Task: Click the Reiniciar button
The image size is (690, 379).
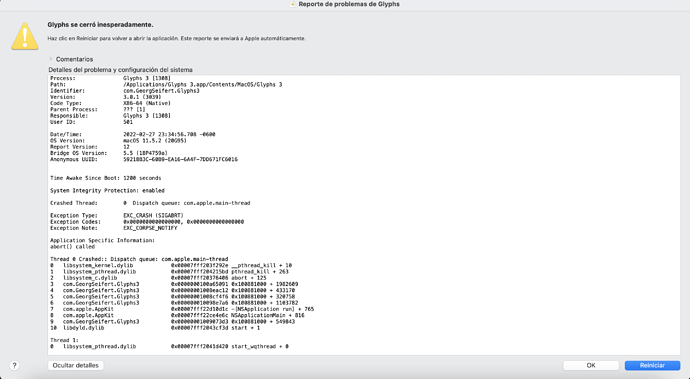Action: tap(652, 365)
